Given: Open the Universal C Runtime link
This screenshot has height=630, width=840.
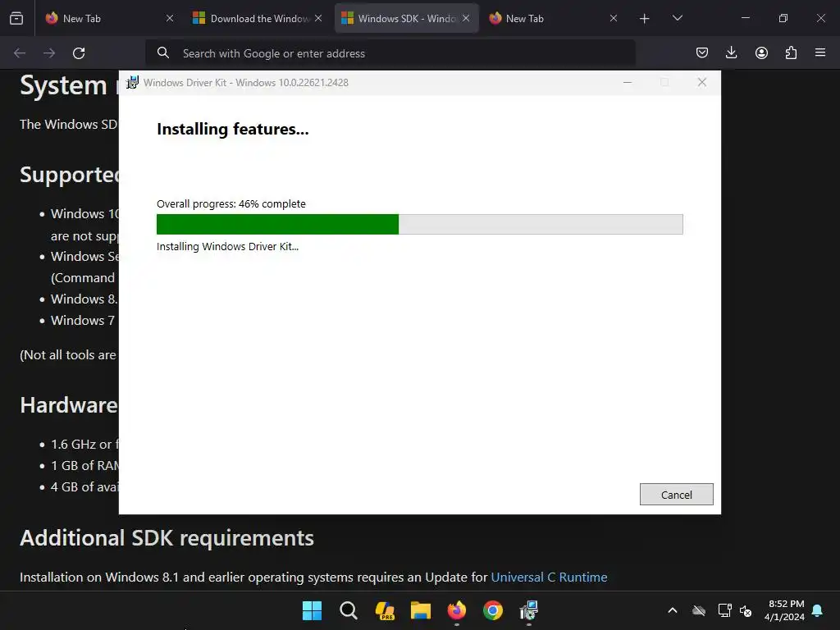Looking at the screenshot, I should coord(549,577).
